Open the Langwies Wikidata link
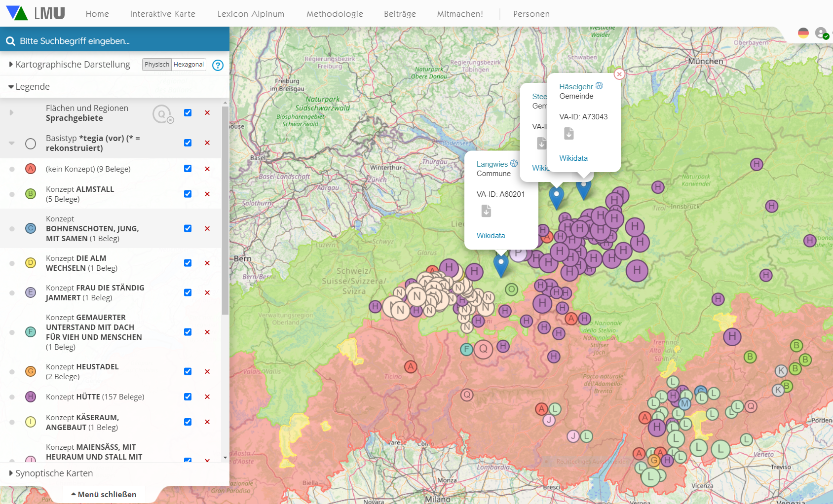The width and height of the screenshot is (833, 504). tap(491, 236)
